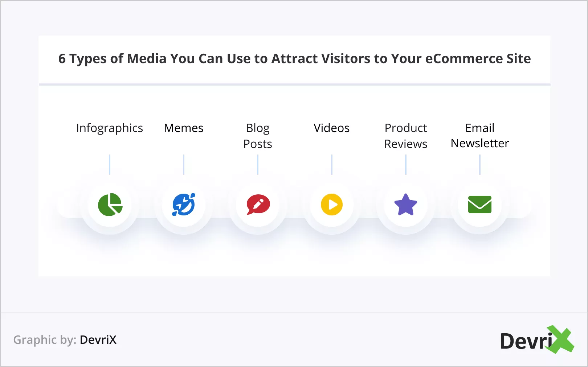
Task: Click the red speech bubble pencil icon
Action: pos(258,205)
